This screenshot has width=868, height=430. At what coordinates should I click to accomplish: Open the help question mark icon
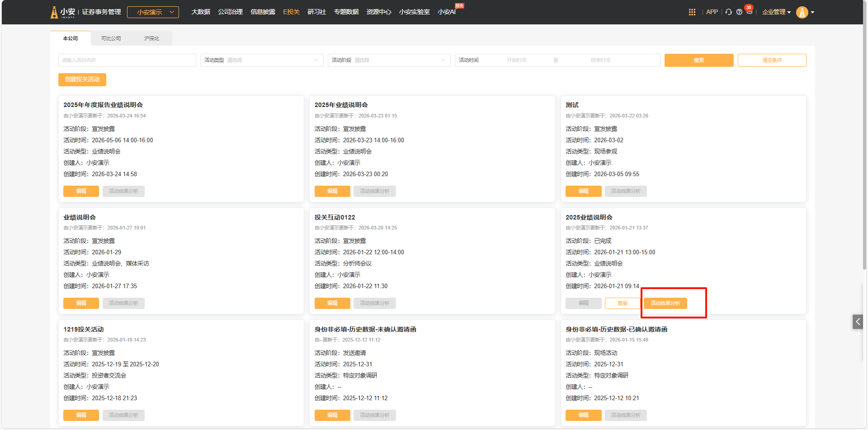coord(739,12)
